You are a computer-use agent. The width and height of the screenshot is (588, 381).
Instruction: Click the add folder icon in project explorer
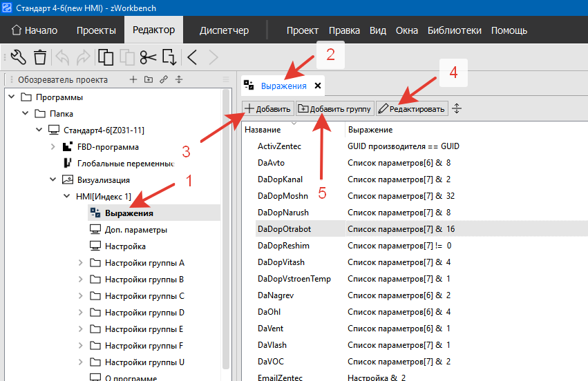click(148, 79)
